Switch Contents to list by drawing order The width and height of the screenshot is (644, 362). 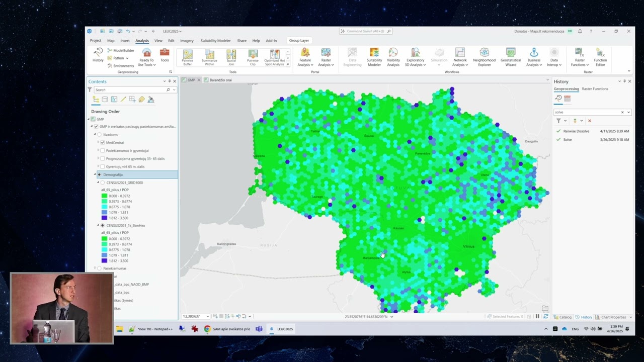(x=96, y=100)
